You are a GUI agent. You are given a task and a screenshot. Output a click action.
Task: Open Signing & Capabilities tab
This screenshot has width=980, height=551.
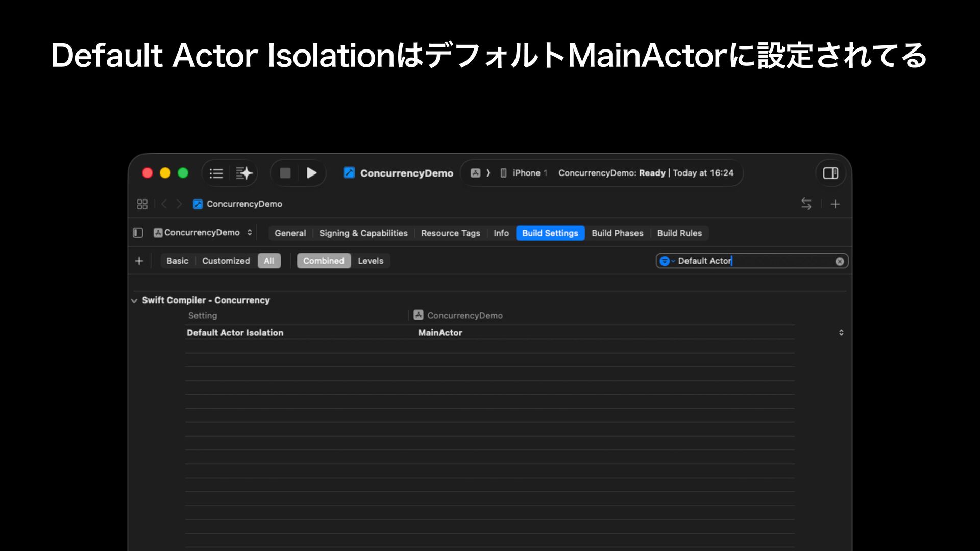(x=363, y=233)
